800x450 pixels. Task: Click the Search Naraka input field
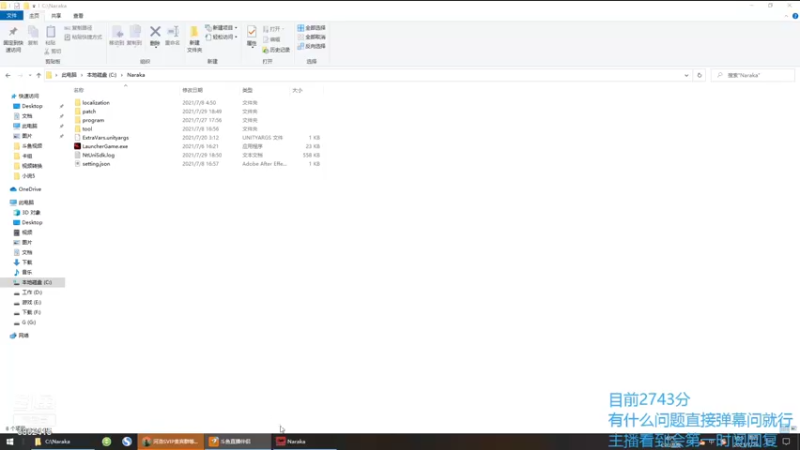(x=753, y=76)
